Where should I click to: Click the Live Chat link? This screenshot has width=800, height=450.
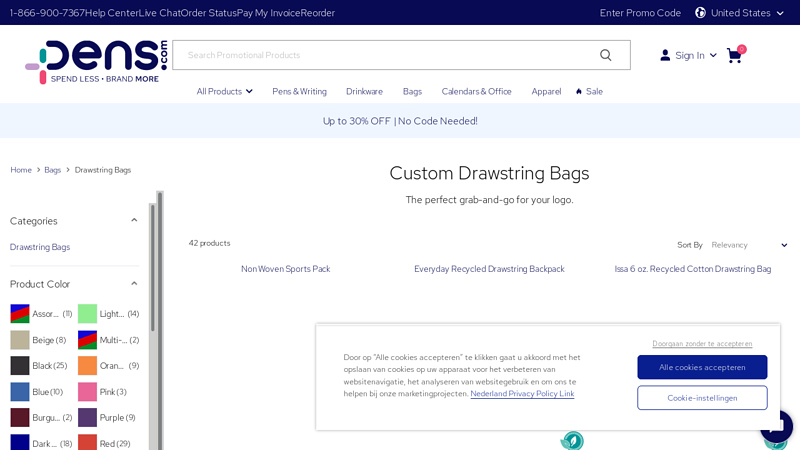point(159,13)
